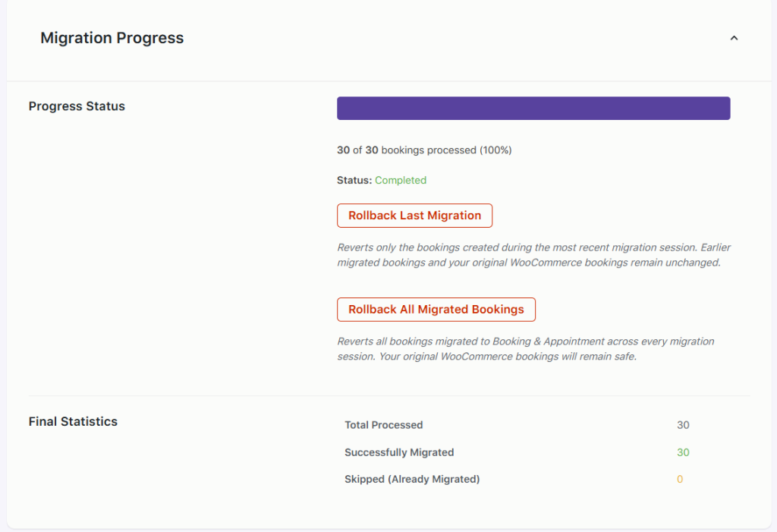The height and width of the screenshot is (532, 777).
Task: Click the Skipped (Already Migrated) label
Action: [x=412, y=479]
